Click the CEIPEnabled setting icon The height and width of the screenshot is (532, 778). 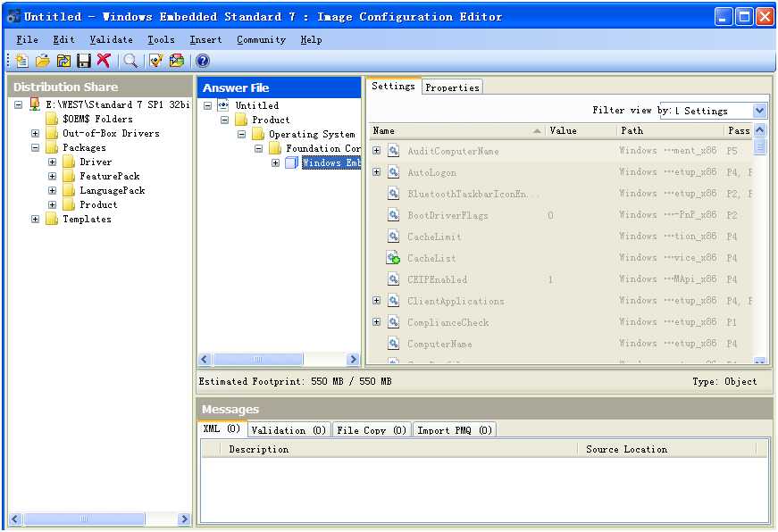(393, 279)
